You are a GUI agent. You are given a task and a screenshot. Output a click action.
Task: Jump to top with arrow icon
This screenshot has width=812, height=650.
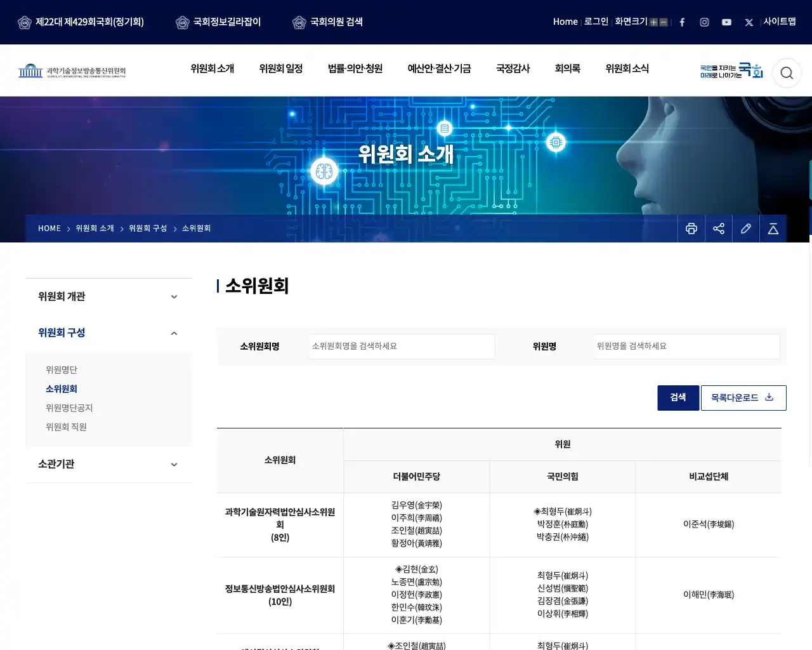click(x=773, y=229)
